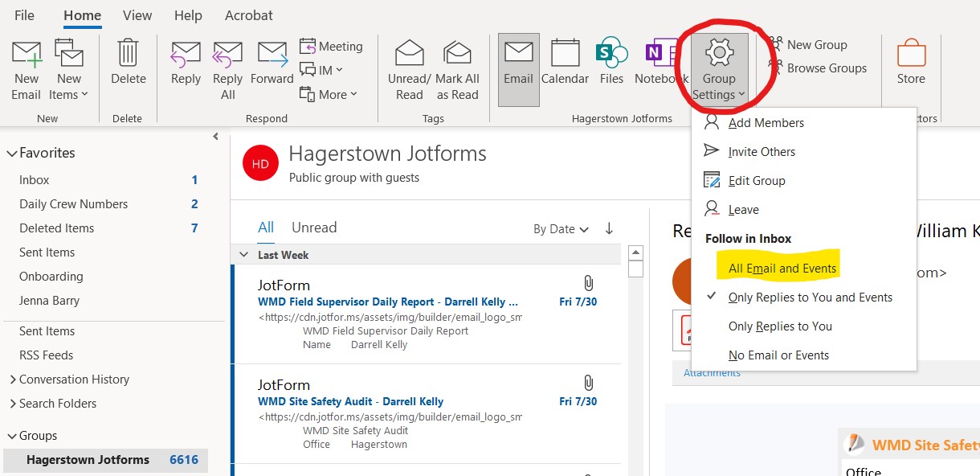
Task: Choose No Email or Events option
Action: pyautogui.click(x=778, y=355)
